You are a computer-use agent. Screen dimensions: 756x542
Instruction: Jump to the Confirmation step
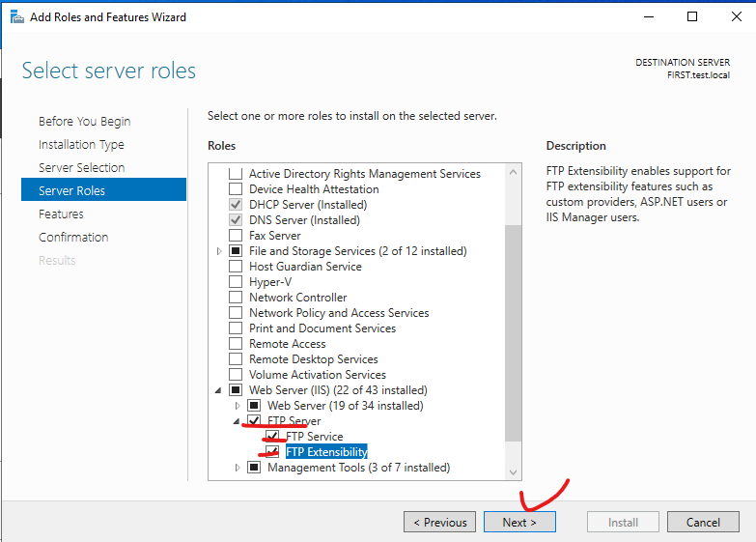[73, 237]
